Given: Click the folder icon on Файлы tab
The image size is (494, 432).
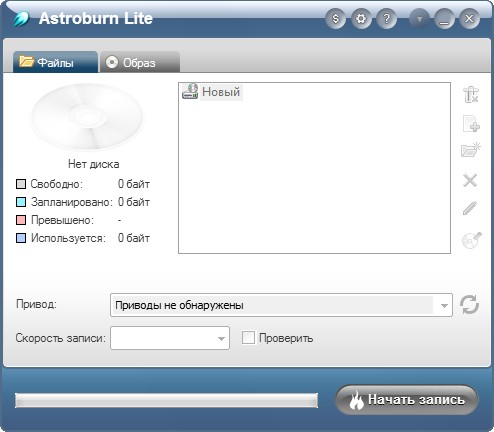Looking at the screenshot, I should coord(26,61).
